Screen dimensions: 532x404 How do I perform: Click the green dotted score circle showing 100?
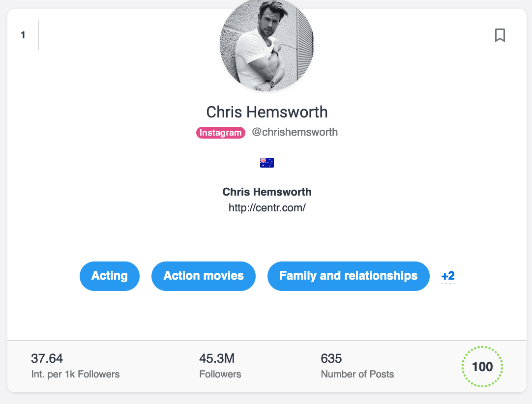click(482, 367)
